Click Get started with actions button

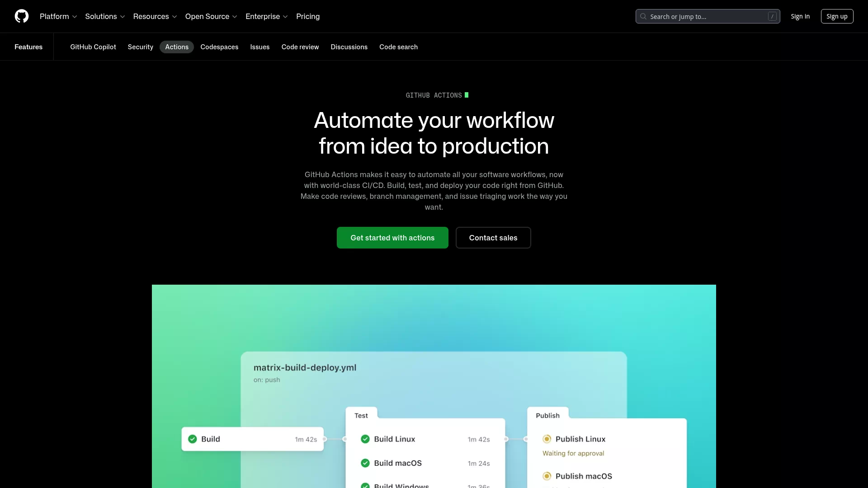pyautogui.click(x=392, y=238)
